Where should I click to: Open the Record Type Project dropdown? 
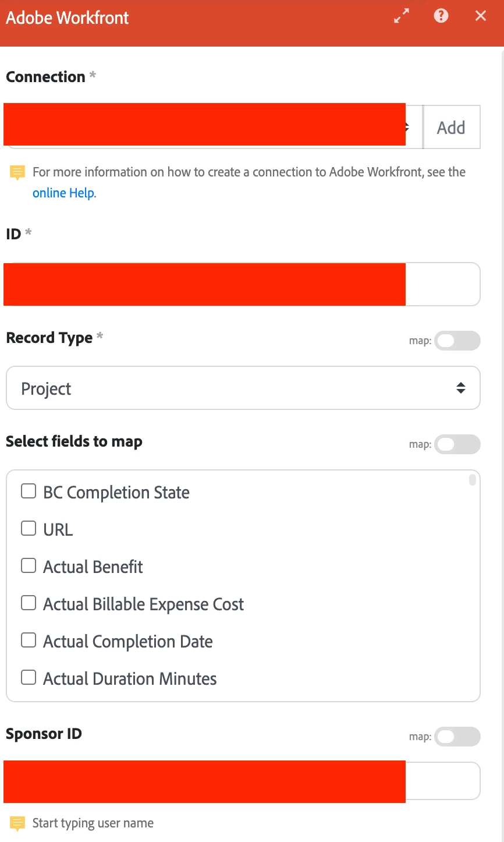243,388
